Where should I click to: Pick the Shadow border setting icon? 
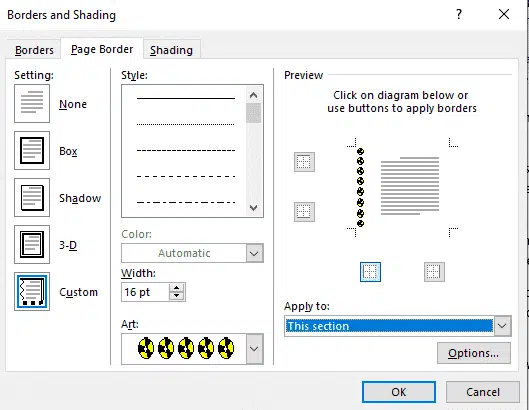[x=32, y=197]
